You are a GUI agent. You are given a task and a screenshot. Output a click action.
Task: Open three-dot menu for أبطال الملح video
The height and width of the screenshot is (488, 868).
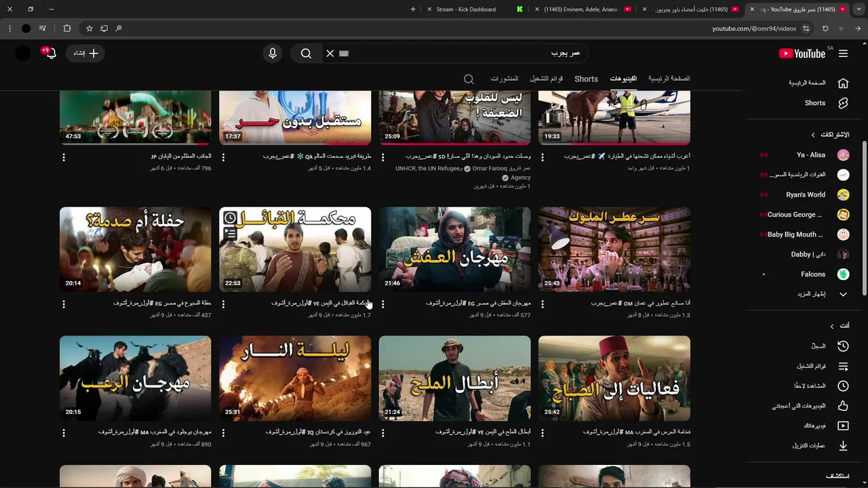pos(383,433)
